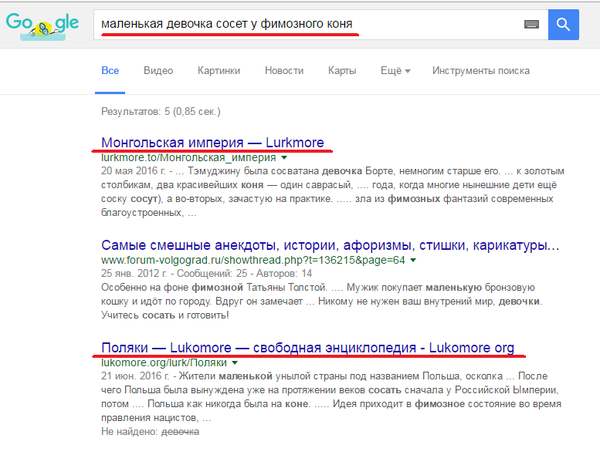600x465 pixels.
Task: Switch to the Картинки tab
Action: tap(219, 71)
